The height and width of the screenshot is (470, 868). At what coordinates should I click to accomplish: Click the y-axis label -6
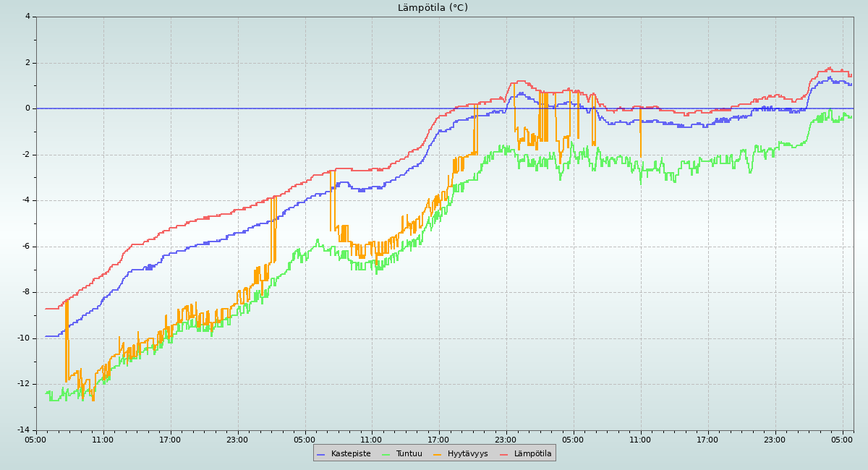26,247
